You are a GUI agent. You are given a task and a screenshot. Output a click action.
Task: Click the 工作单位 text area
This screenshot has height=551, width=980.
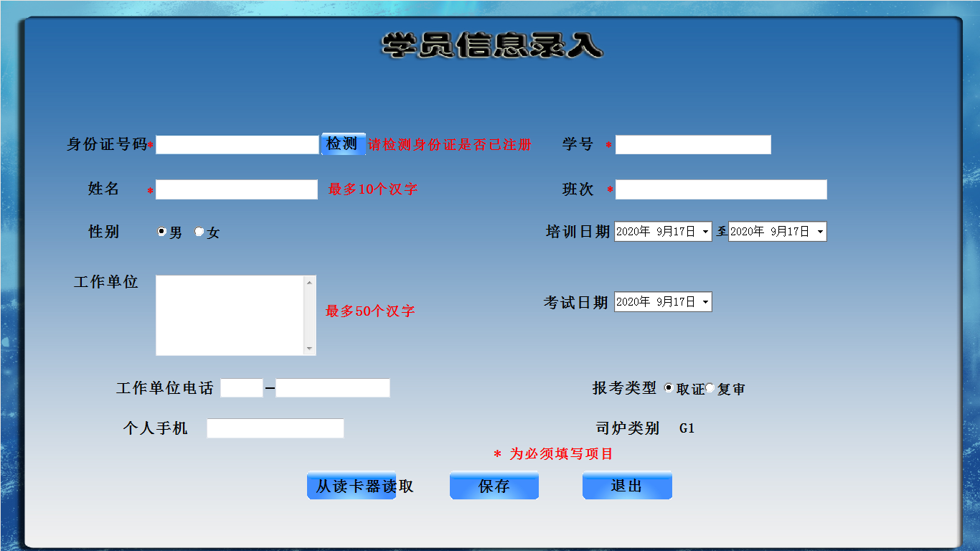tap(230, 315)
